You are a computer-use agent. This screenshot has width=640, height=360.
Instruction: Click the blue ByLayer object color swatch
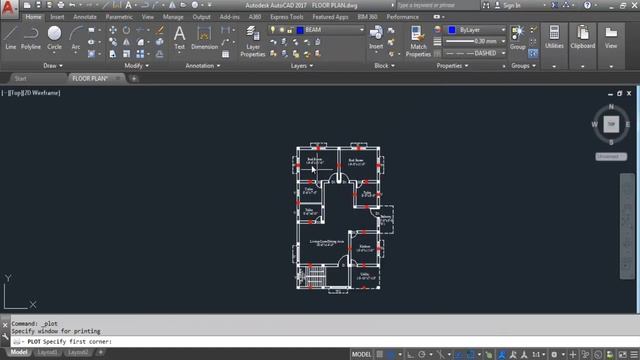pyautogui.click(x=452, y=30)
